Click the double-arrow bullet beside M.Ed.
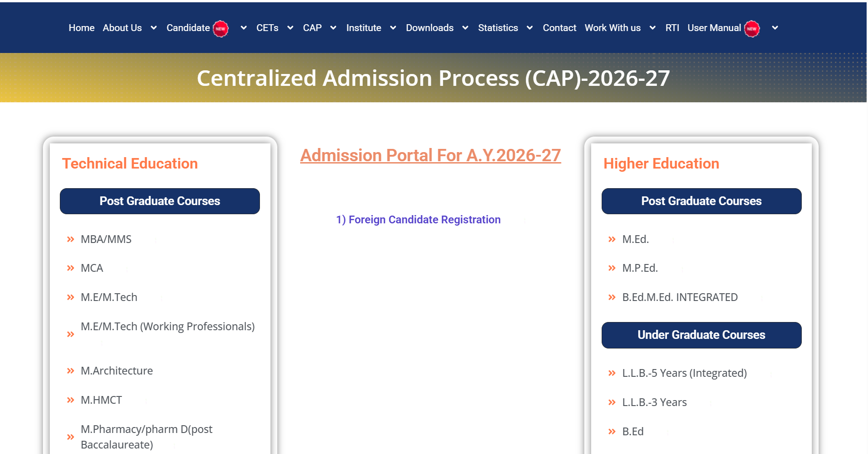 tap(612, 239)
